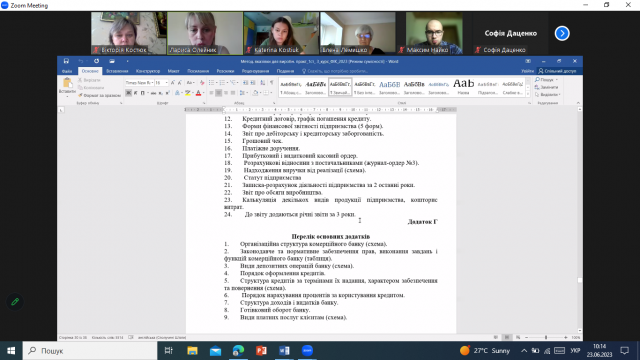
Task: Open the Windows Start menu
Action: pos(11,351)
